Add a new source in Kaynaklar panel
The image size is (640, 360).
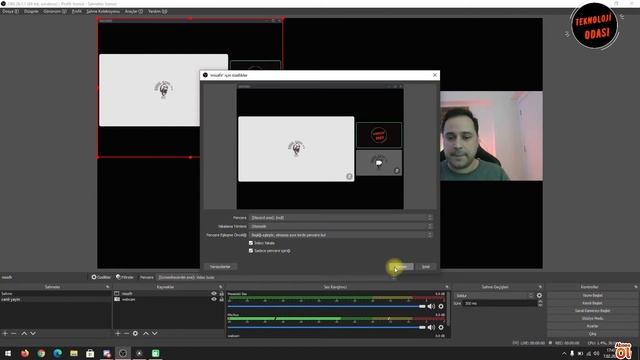coord(118,333)
